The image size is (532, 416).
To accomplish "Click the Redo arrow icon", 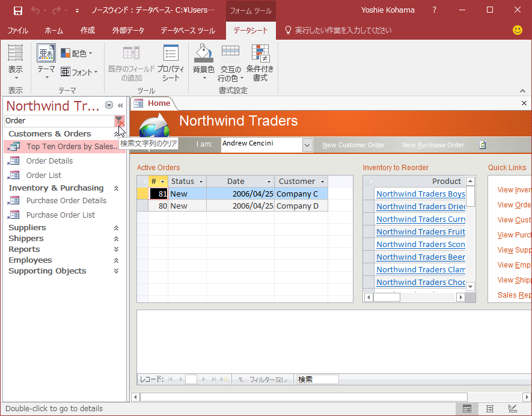I will (x=57, y=10).
